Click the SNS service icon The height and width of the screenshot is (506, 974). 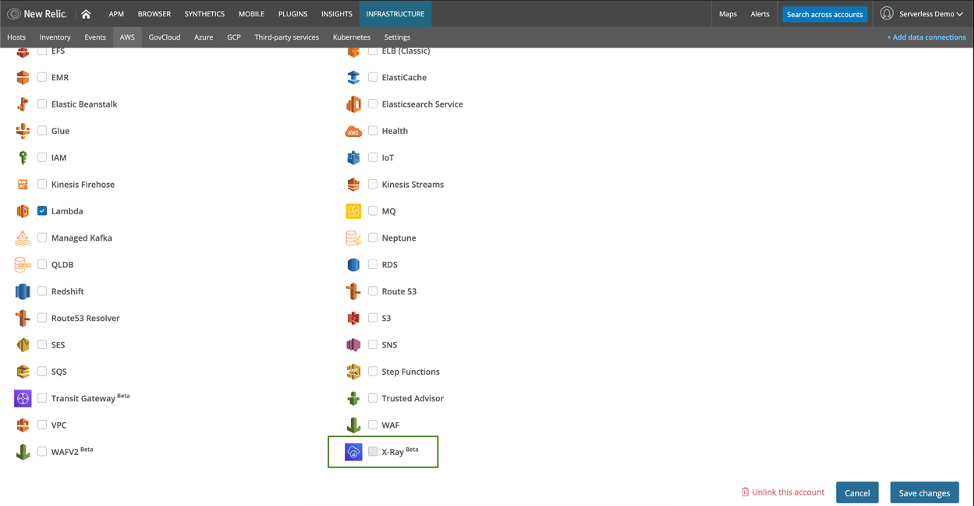pyautogui.click(x=353, y=345)
